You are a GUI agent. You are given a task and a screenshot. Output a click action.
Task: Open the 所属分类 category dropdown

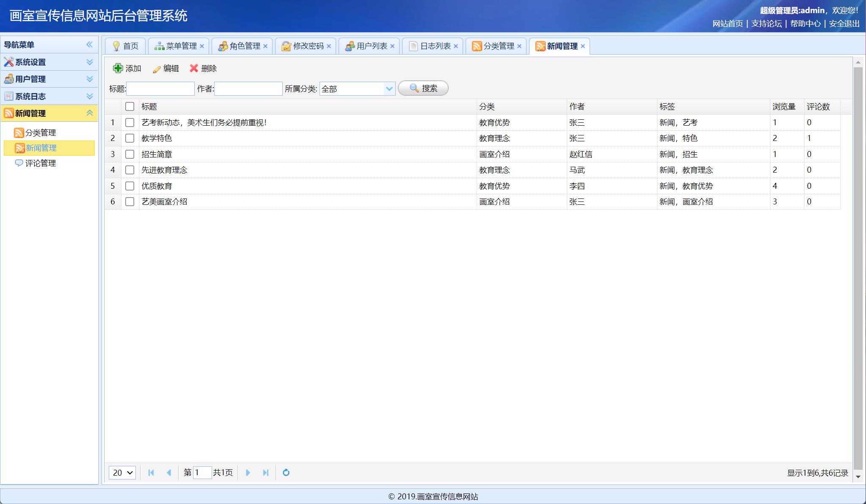(x=389, y=88)
